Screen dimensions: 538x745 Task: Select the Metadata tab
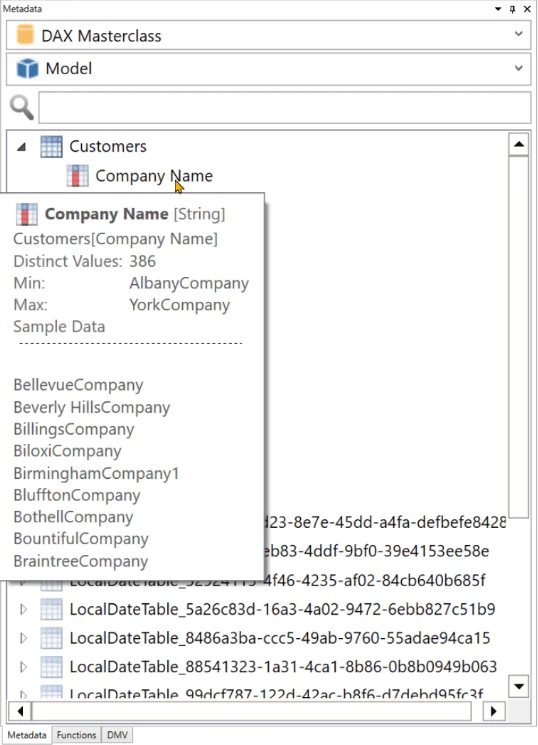point(27,735)
